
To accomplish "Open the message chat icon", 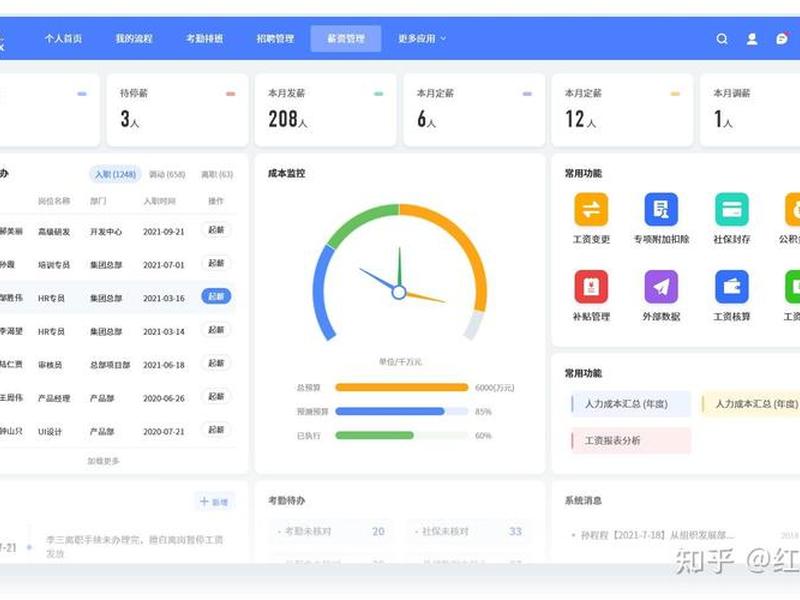I will (782, 38).
